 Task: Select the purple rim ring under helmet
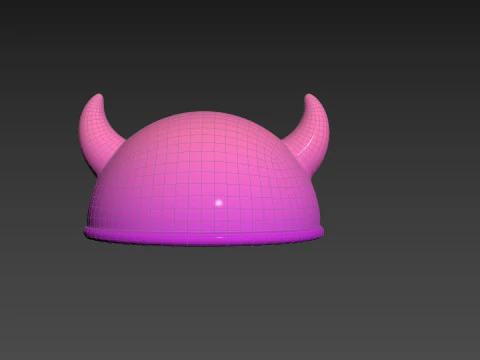[x=203, y=237]
